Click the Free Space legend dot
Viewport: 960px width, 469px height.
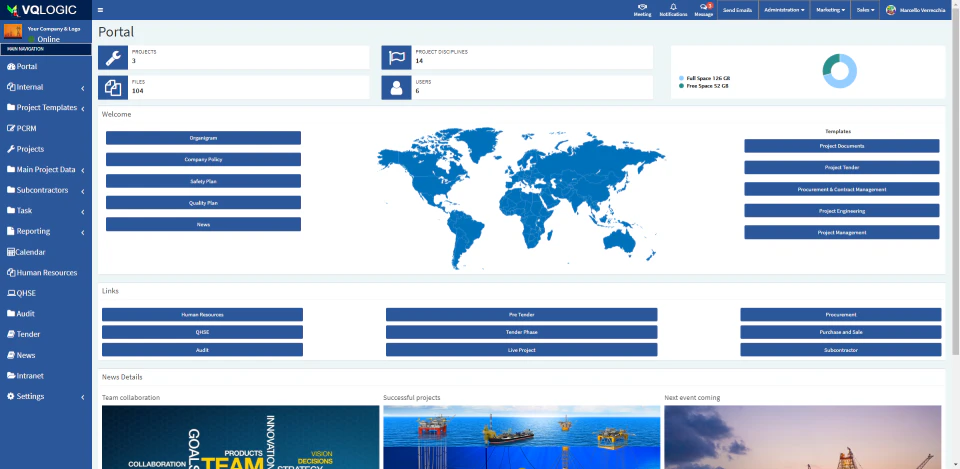point(681,86)
